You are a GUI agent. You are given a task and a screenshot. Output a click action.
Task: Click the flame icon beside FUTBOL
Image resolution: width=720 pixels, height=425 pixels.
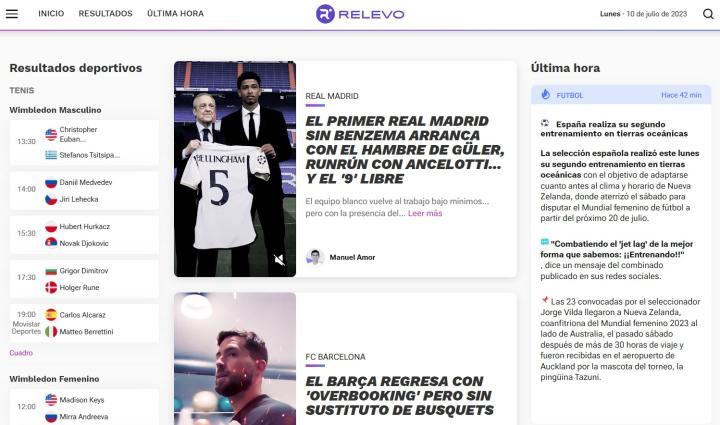click(546, 95)
